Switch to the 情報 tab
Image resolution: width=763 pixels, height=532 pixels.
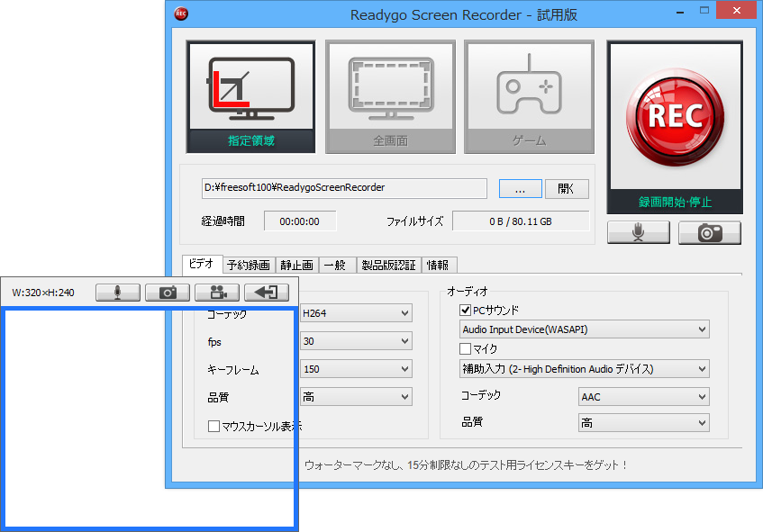[438, 265]
